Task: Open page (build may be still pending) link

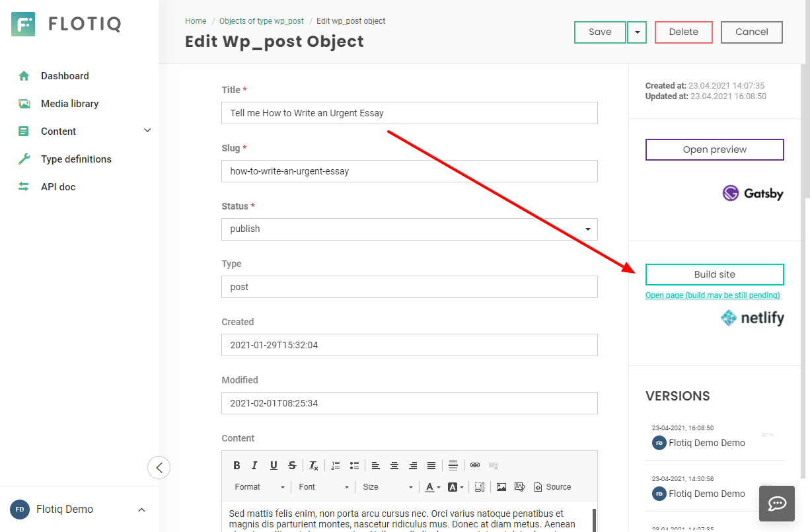Action: 712,295
